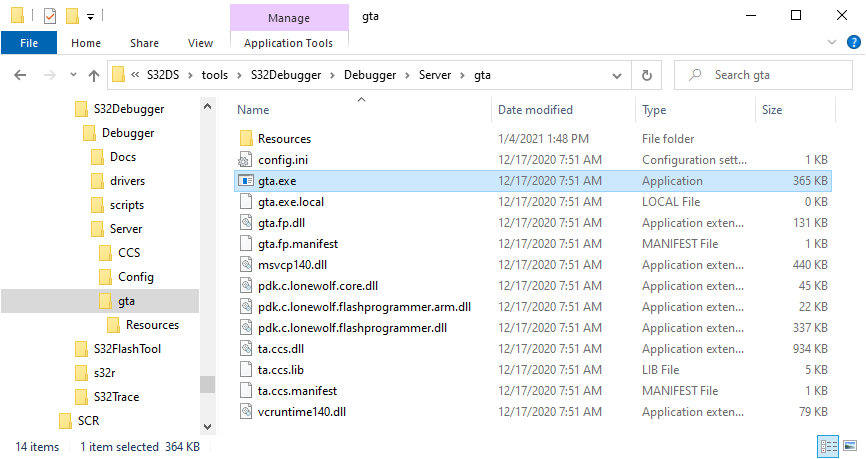Click the config.ini file icon
The width and height of the screenshot is (866, 459).
pyautogui.click(x=246, y=160)
